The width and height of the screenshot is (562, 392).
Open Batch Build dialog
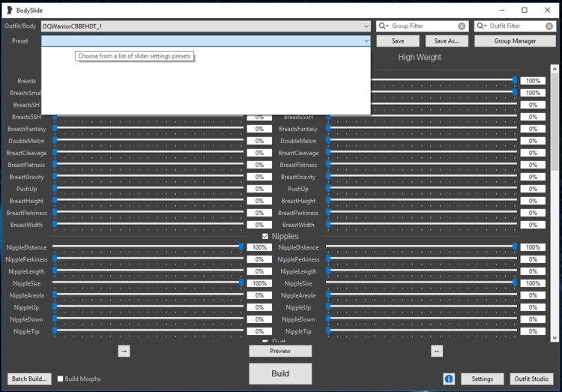[29, 379]
